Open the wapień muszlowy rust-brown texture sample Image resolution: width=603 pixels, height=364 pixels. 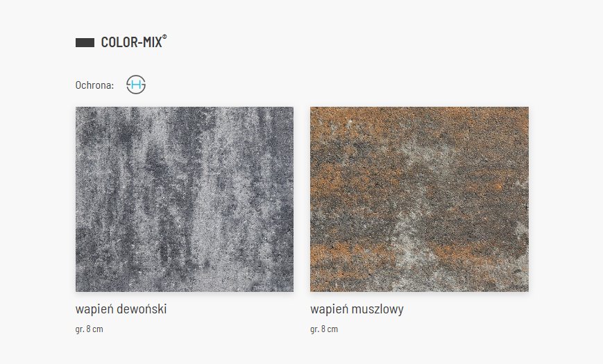tap(420, 199)
